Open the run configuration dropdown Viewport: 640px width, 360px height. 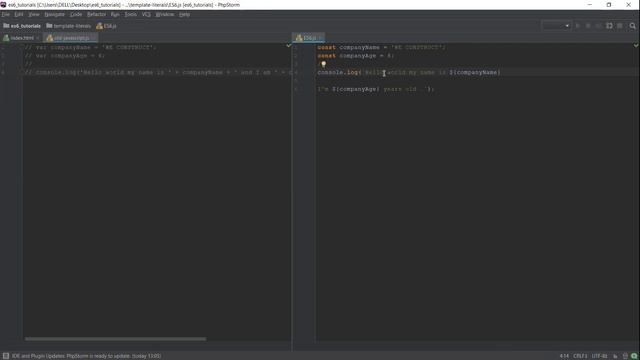tap(556, 26)
